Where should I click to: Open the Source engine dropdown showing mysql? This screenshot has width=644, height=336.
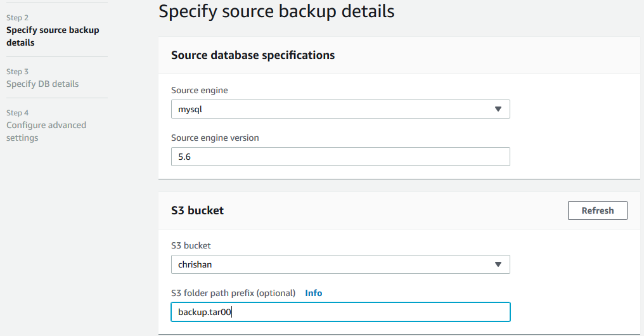tap(340, 109)
